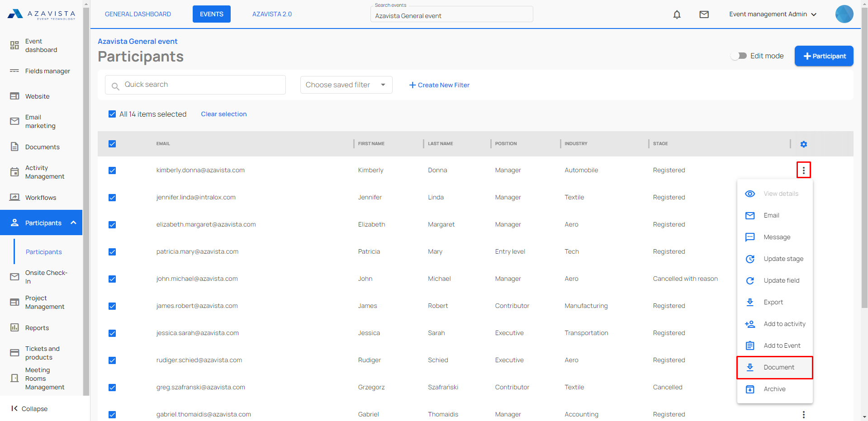Open notifications bell icon
Image resolution: width=868 pixels, height=421 pixels.
coord(677,14)
